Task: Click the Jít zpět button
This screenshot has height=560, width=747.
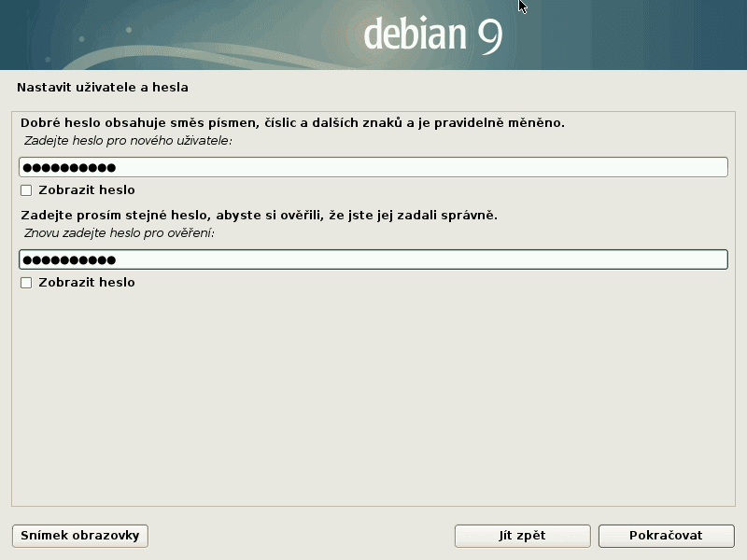Action: tap(523, 536)
